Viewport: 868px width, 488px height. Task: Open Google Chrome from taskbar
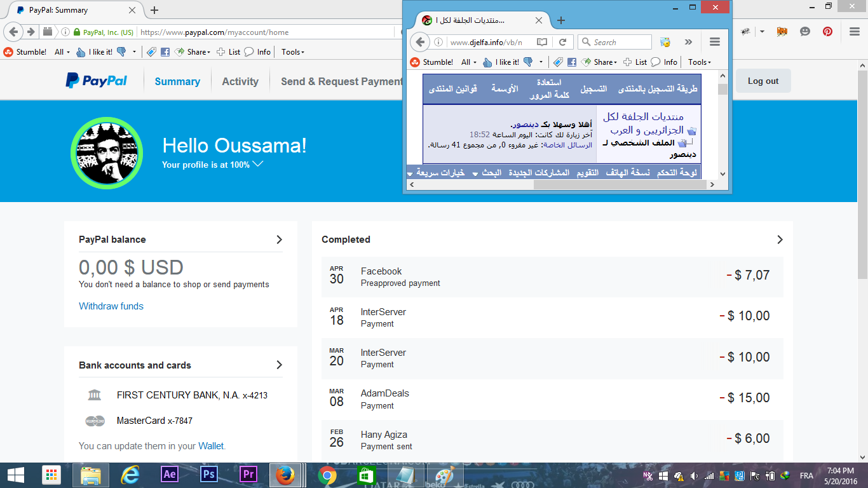327,475
